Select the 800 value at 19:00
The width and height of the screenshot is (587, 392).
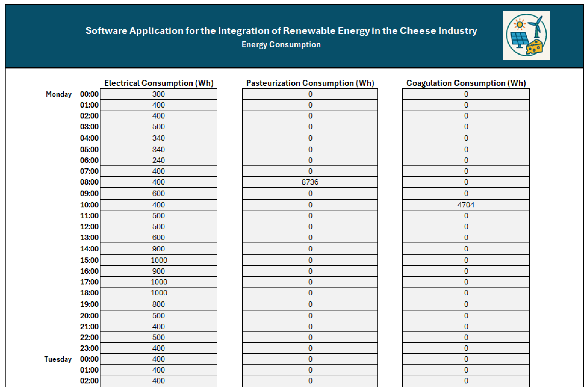[158, 304]
